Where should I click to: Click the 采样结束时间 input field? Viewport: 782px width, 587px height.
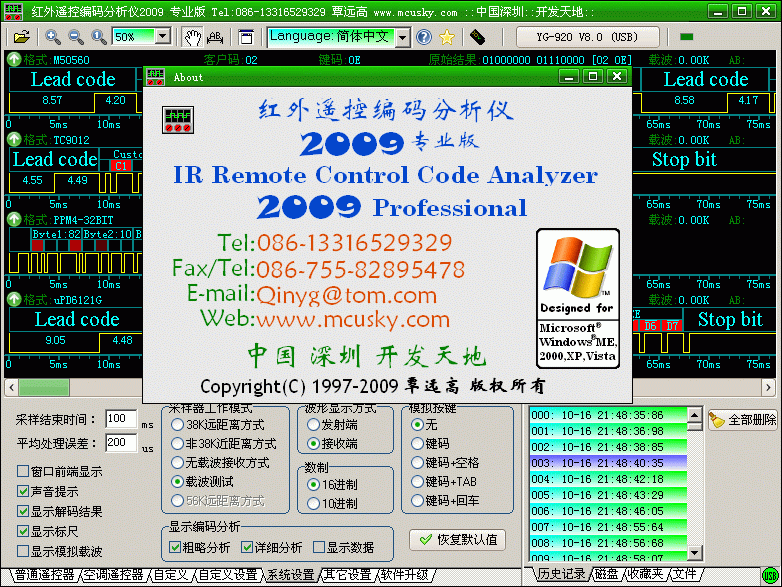click(x=120, y=419)
